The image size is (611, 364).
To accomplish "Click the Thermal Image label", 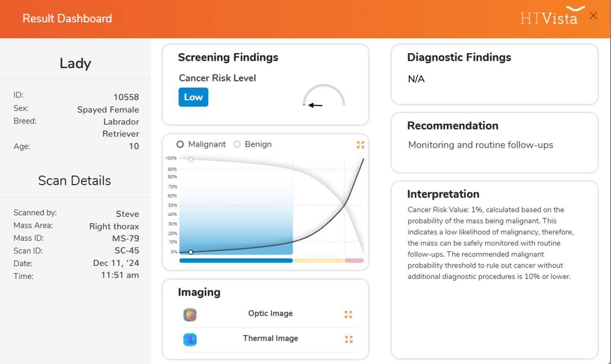I will [x=270, y=339].
